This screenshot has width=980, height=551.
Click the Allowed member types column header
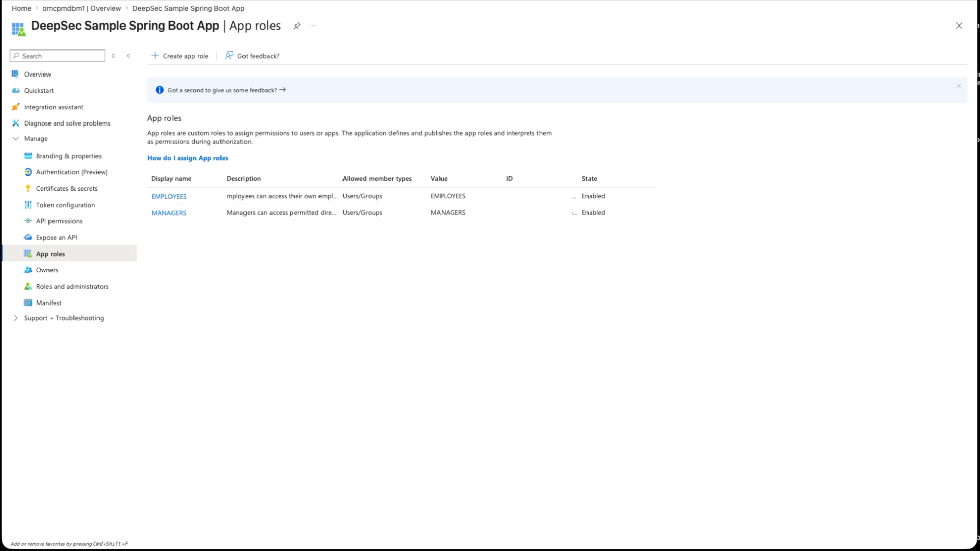pyautogui.click(x=377, y=178)
